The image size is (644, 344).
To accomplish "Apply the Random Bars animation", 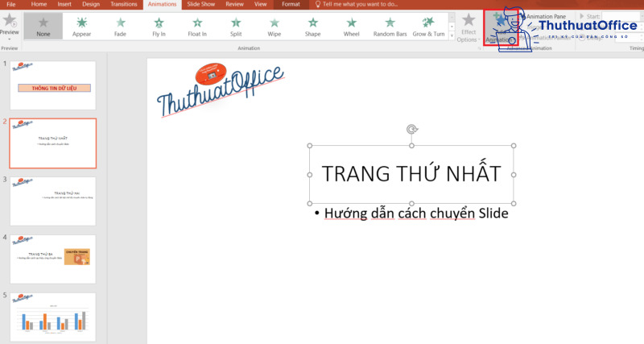I will point(390,26).
